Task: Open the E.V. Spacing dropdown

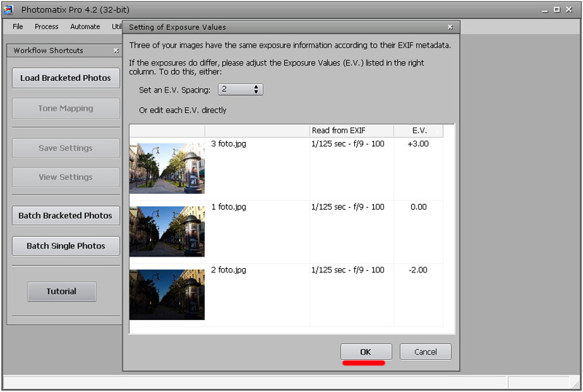Action: pos(240,90)
